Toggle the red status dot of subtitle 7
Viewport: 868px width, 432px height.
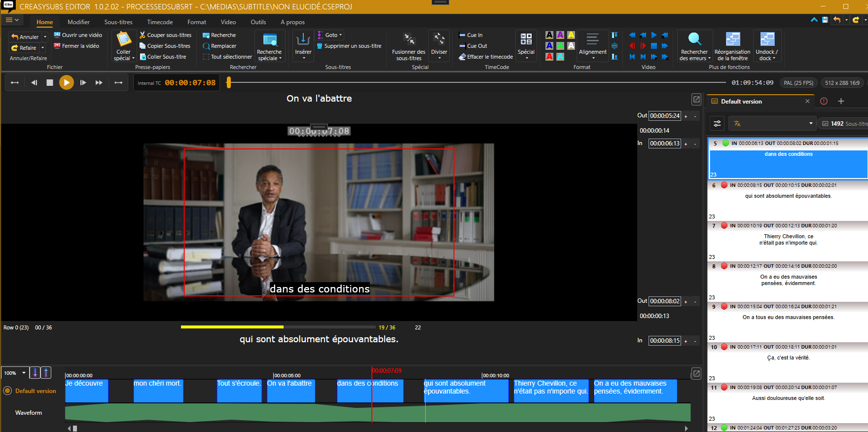(724, 225)
